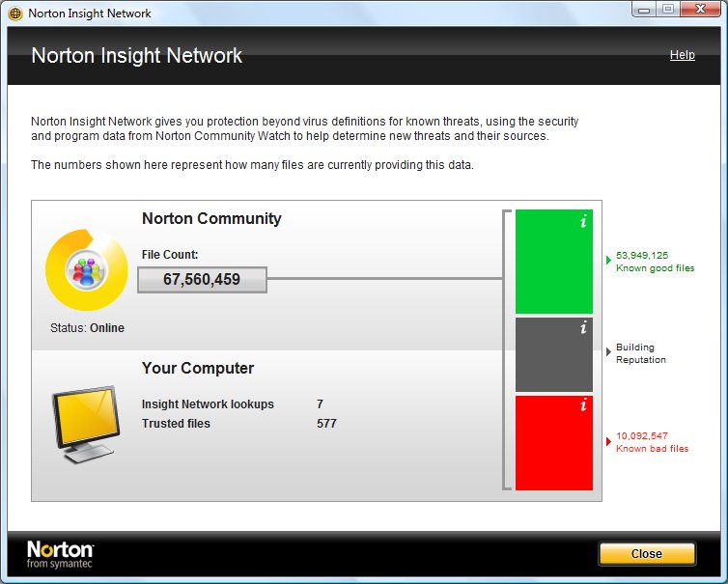Click the Norton globe icon in title bar

(x=15, y=14)
